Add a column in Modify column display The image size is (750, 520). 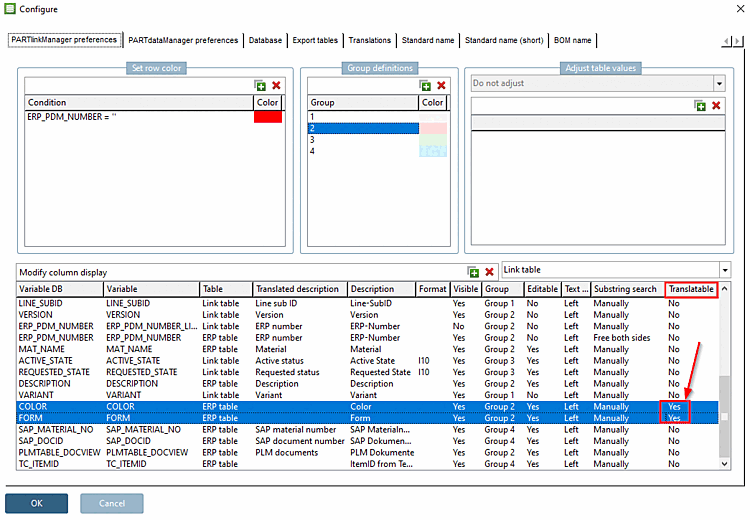(473, 272)
